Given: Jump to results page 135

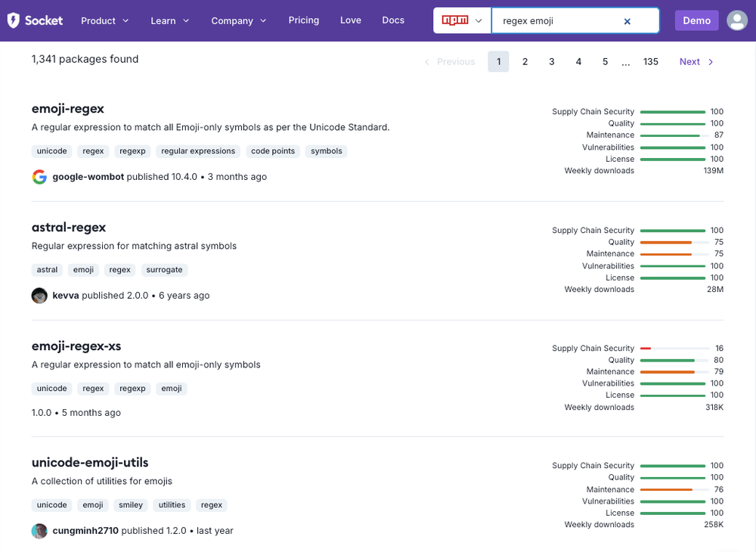Looking at the screenshot, I should point(651,61).
